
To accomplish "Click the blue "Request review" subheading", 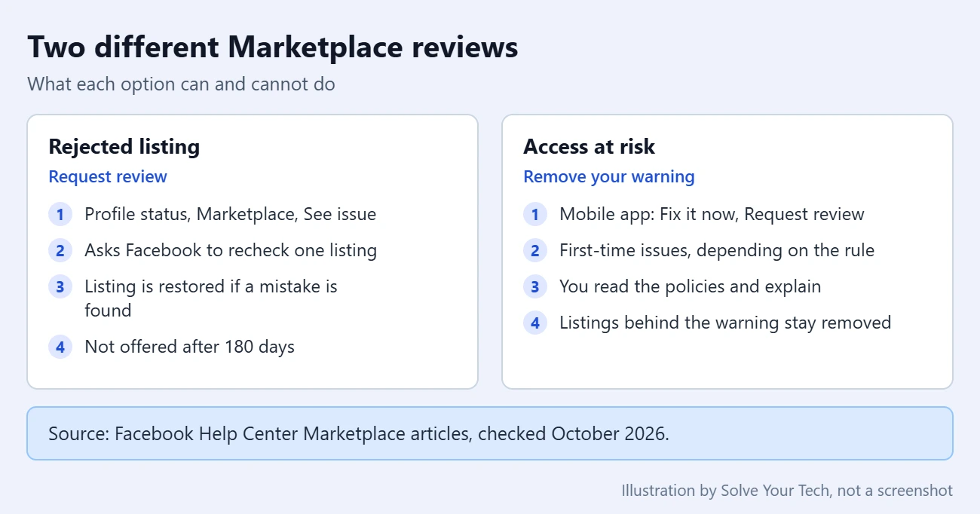I will [108, 176].
